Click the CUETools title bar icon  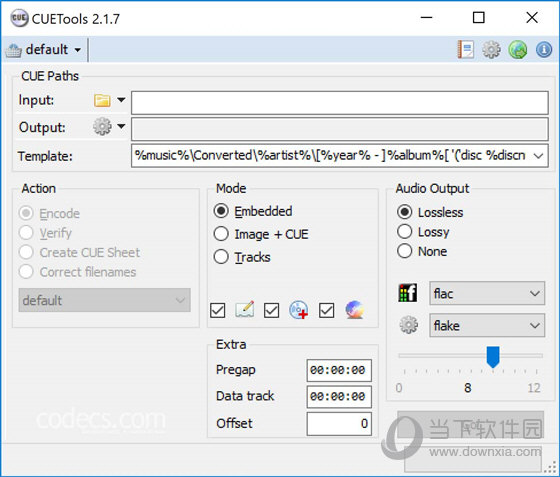pos(19,18)
